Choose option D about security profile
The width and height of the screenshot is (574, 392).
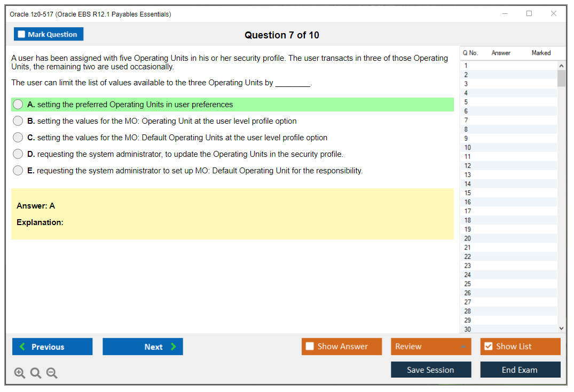click(x=18, y=154)
